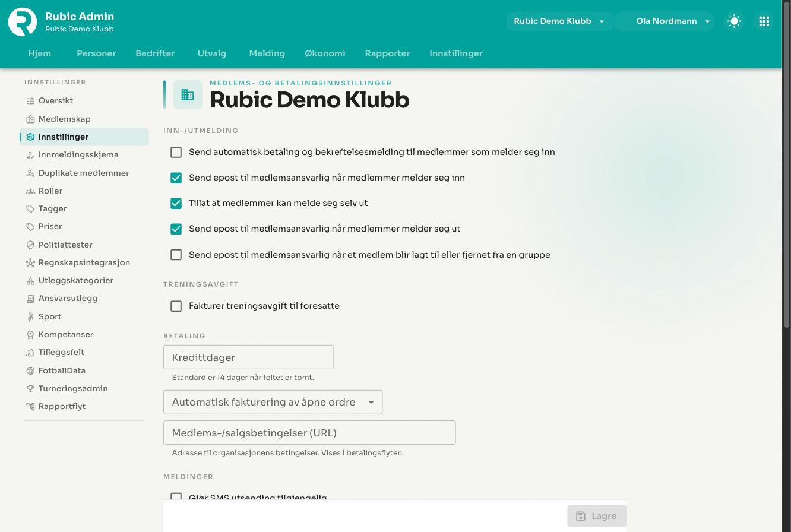Click the Turneringsadmin trophy icon

tap(30, 389)
